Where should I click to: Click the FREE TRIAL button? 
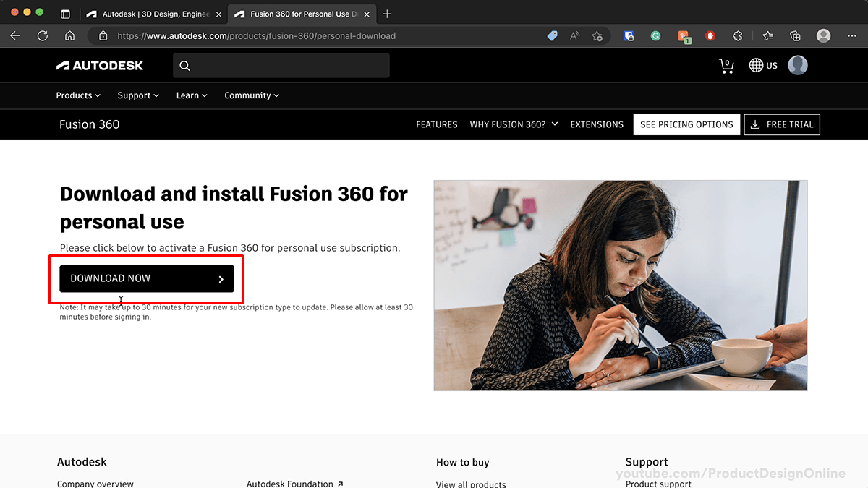tap(782, 124)
